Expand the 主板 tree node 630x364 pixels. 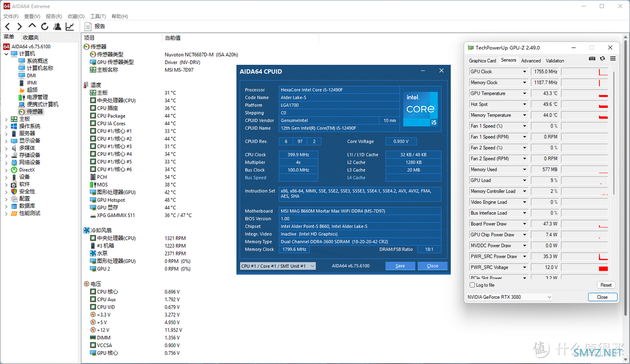click(x=6, y=120)
